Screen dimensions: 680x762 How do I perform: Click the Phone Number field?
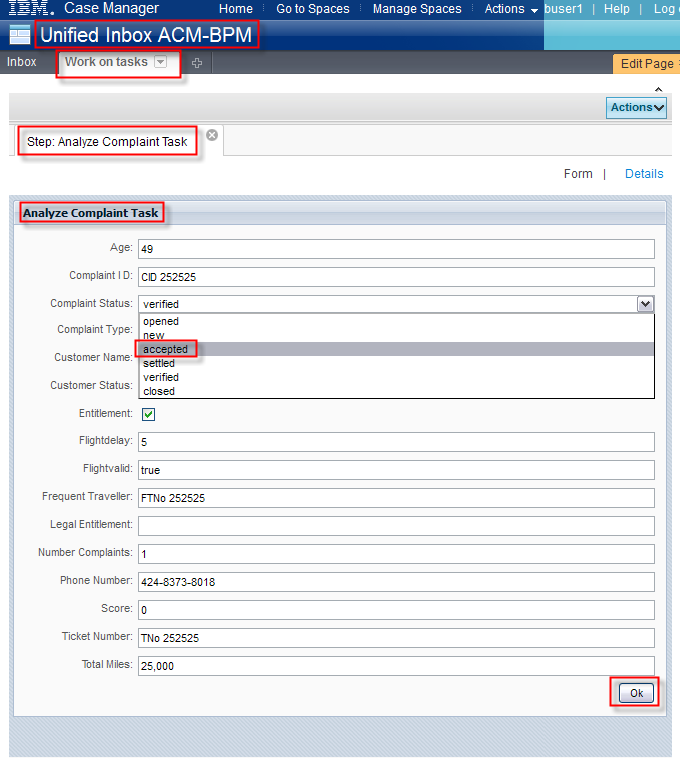[396, 582]
